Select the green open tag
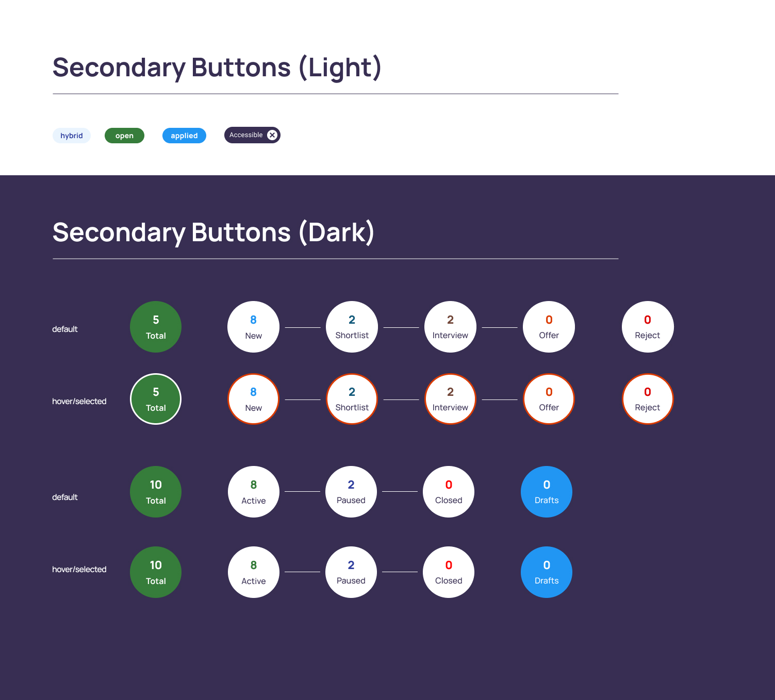The height and width of the screenshot is (700, 775). [124, 136]
